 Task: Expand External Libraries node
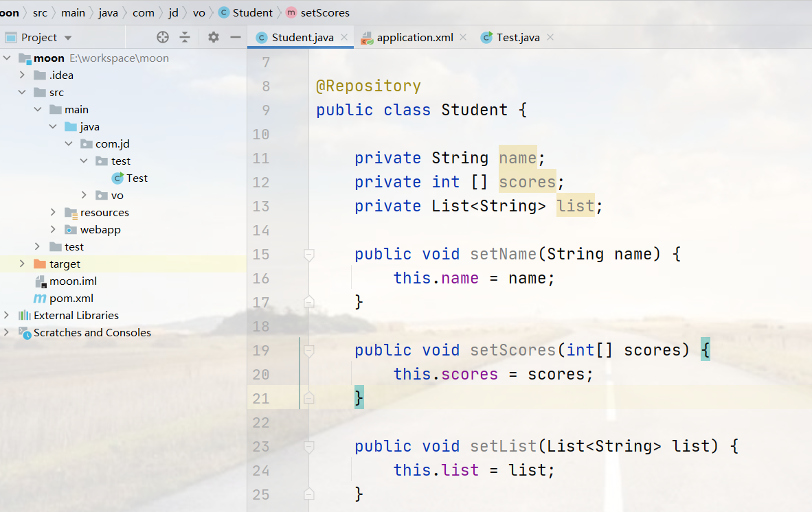click(x=6, y=315)
